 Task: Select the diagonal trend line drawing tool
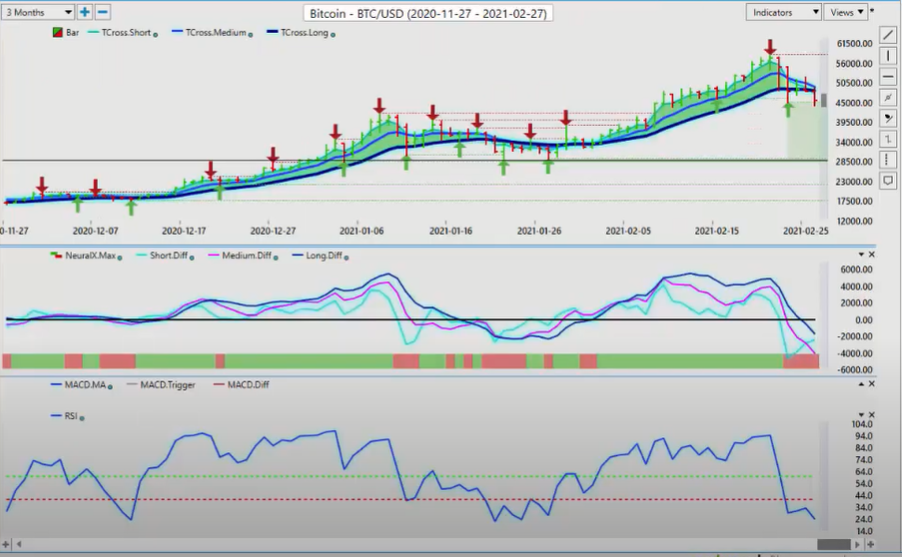(x=888, y=36)
